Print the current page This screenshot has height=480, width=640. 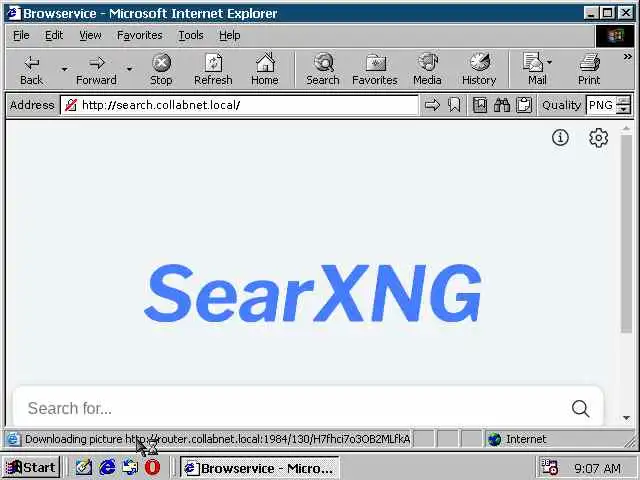[x=589, y=70]
